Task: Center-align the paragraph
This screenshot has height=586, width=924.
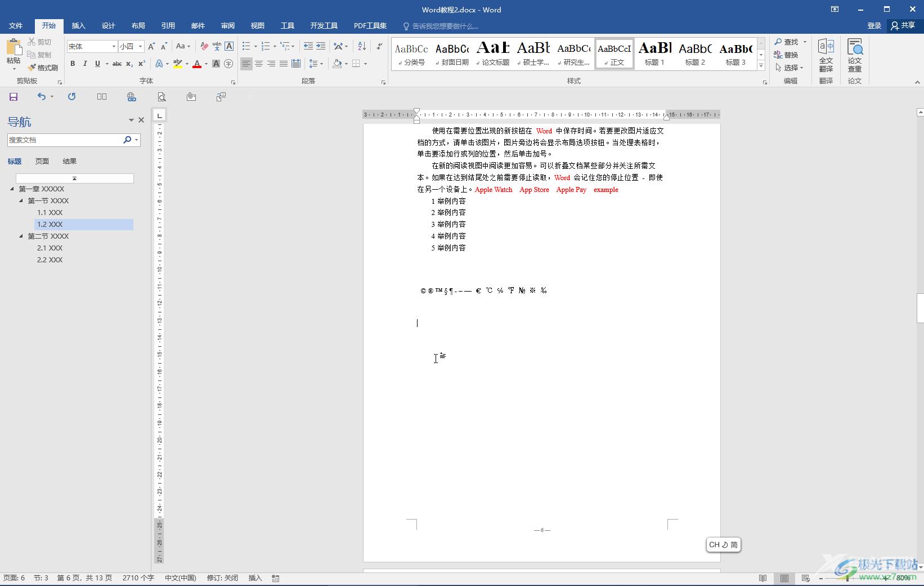Action: pyautogui.click(x=259, y=64)
